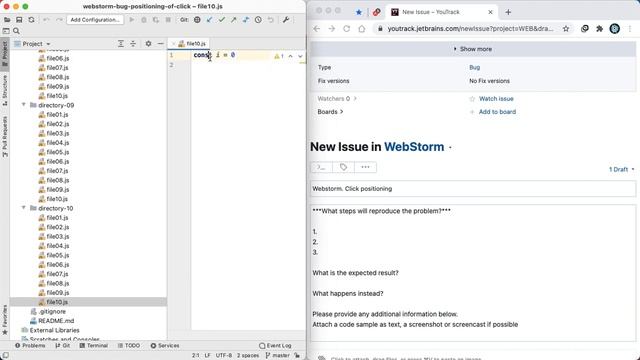Image resolution: width=640 pixels, height=360 pixels.
Task: Click No Fix versions value
Action: click(x=489, y=81)
